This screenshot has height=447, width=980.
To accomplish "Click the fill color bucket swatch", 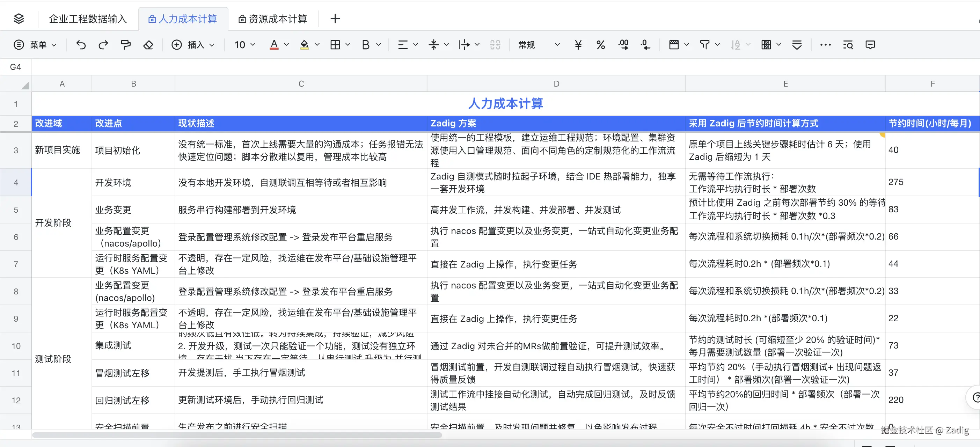I will [x=304, y=45].
